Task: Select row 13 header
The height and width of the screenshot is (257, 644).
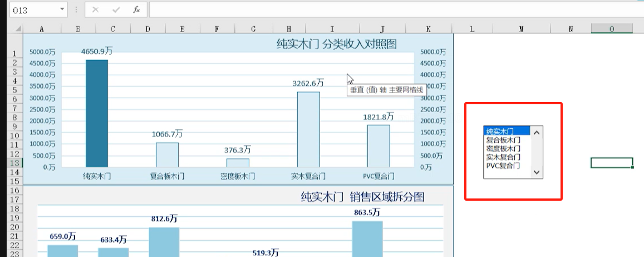Action: click(x=12, y=163)
